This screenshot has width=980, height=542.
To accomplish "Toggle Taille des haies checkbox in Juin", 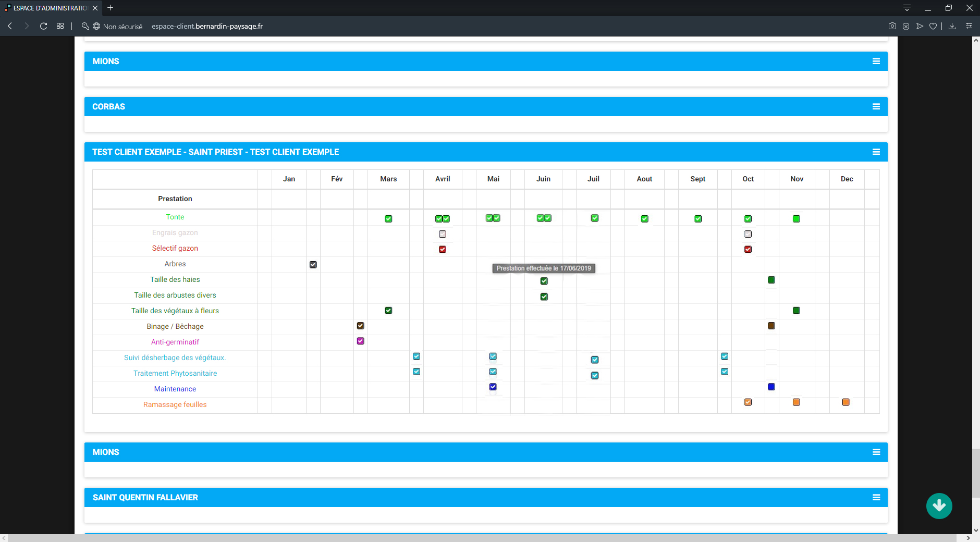I will [544, 281].
